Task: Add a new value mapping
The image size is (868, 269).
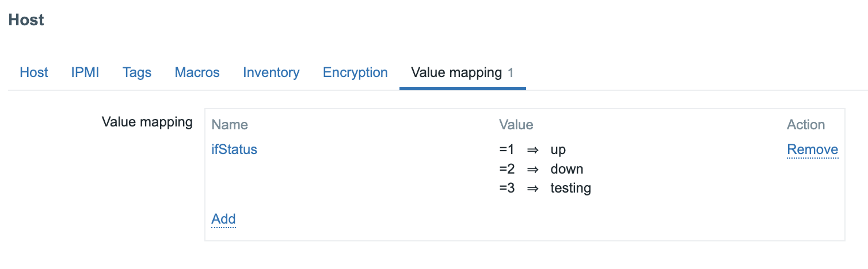Action: pyautogui.click(x=223, y=219)
